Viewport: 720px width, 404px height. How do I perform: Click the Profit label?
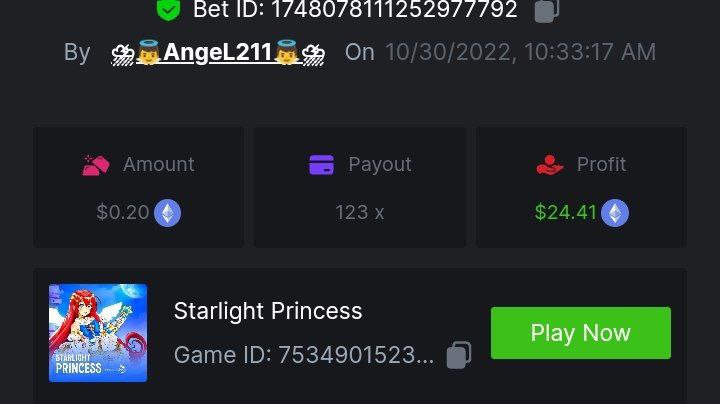coord(601,165)
